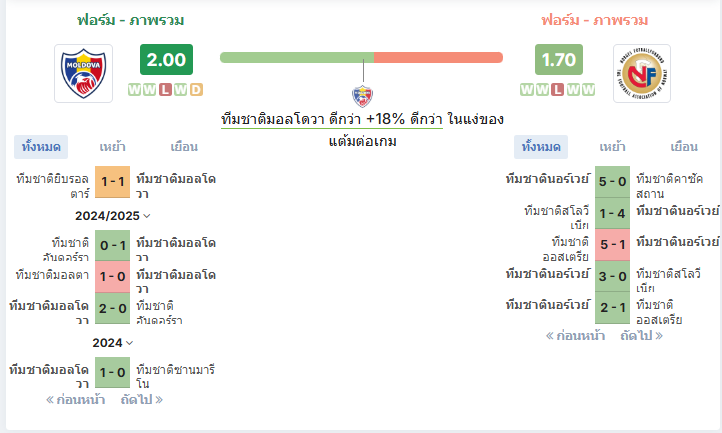Switch to Moldova's เยือน tab
The image size is (722, 433).
(x=184, y=147)
